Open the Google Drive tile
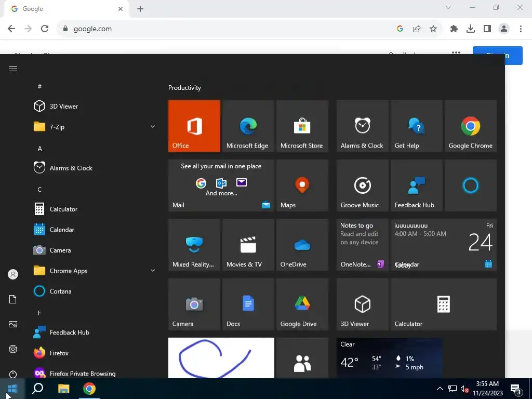 (x=302, y=304)
